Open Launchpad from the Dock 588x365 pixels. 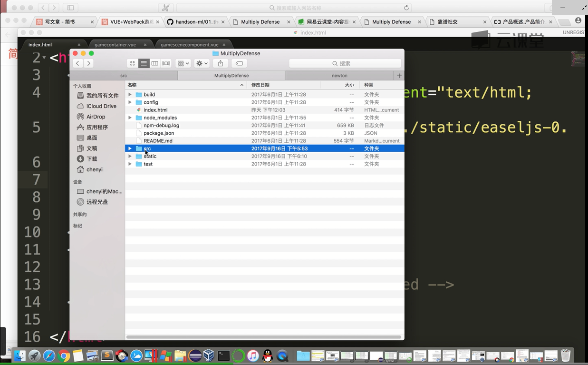pyautogui.click(x=34, y=355)
